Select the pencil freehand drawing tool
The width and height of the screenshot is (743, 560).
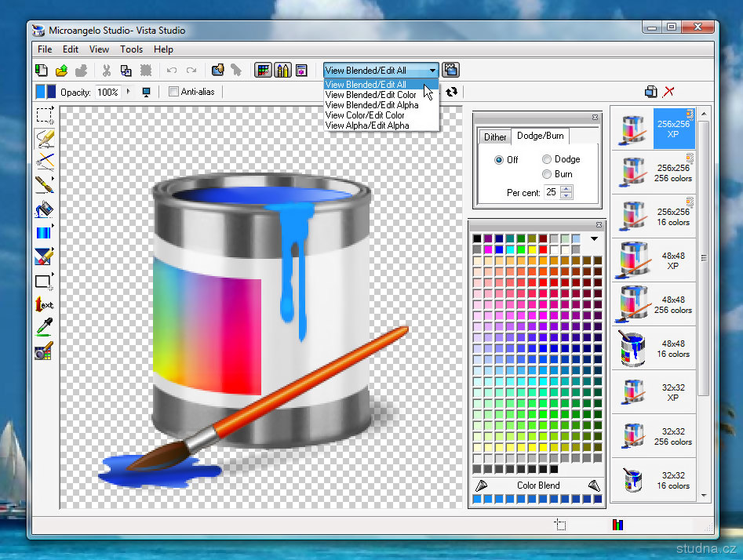pyautogui.click(x=44, y=140)
